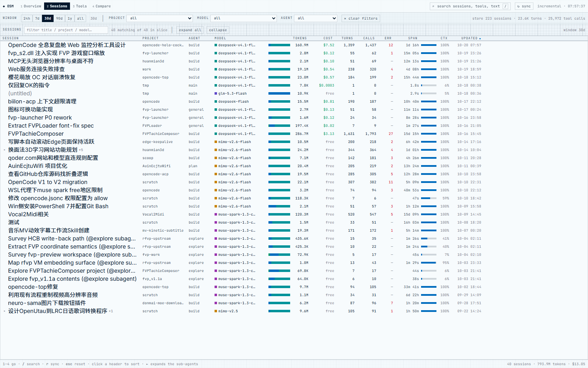Set window to 90d

coord(59,18)
